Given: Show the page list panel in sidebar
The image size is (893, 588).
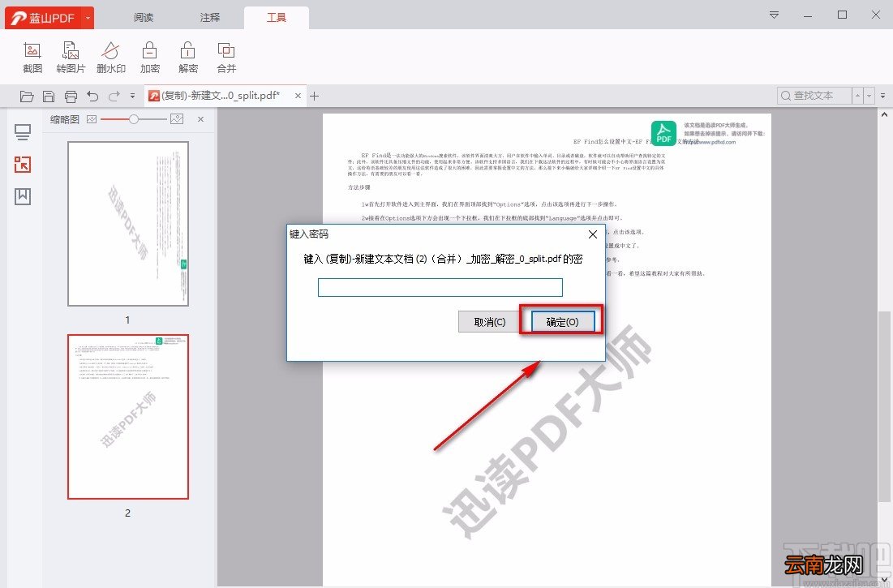Looking at the screenshot, I should (x=23, y=133).
